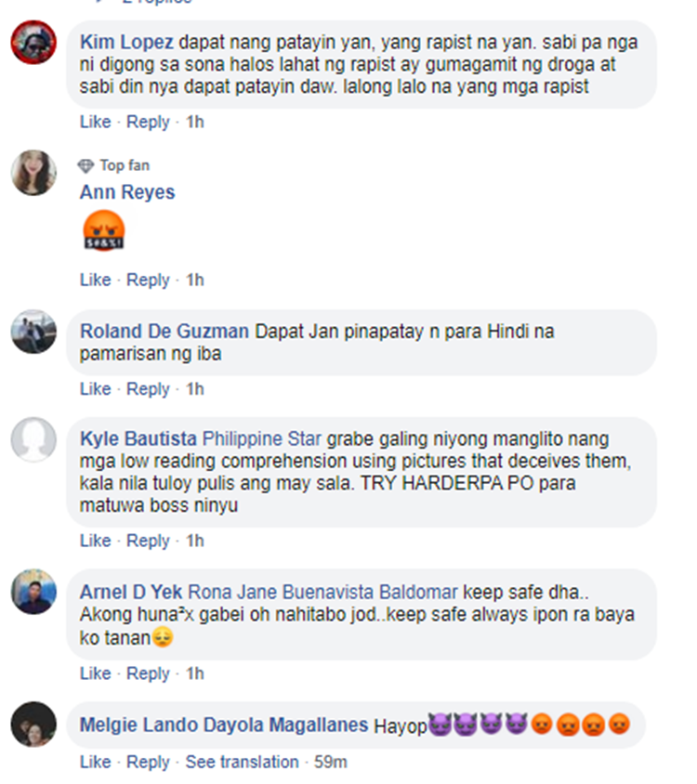Click Ann Reyes's profile avatar
The height and width of the screenshot is (784, 697).
pos(33,173)
